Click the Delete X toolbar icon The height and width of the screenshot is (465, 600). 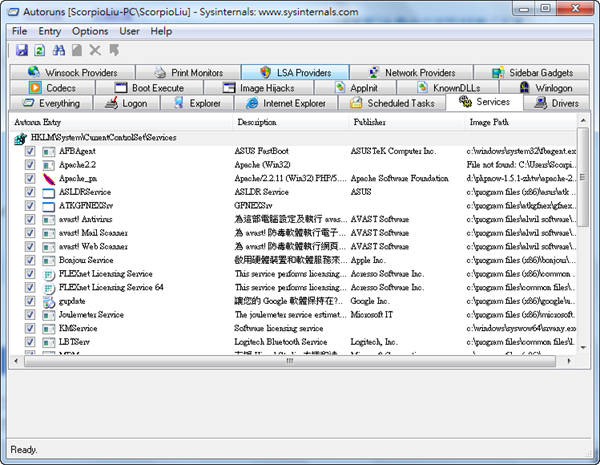pos(96,49)
